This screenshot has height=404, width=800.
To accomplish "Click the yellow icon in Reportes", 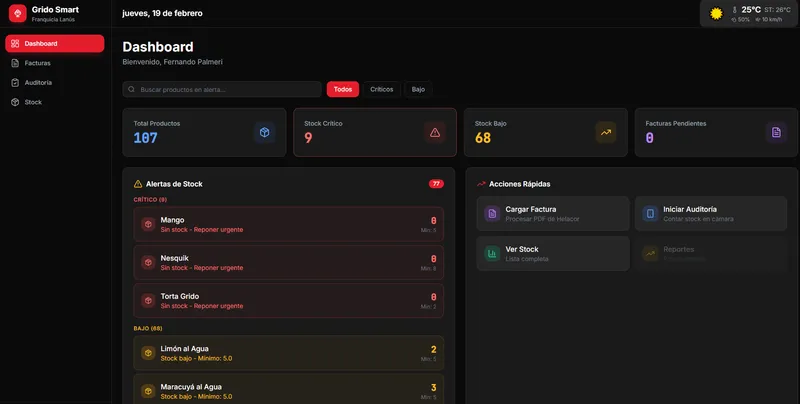I will pyautogui.click(x=651, y=254).
